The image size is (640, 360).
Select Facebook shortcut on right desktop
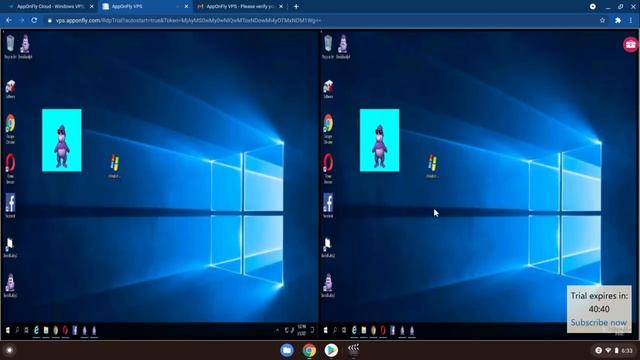coord(328,205)
